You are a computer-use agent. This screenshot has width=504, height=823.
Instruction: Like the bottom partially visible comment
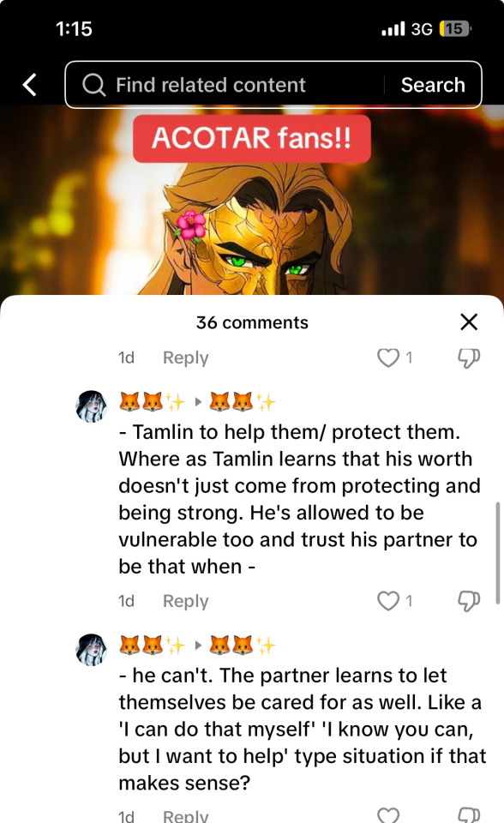click(x=388, y=814)
